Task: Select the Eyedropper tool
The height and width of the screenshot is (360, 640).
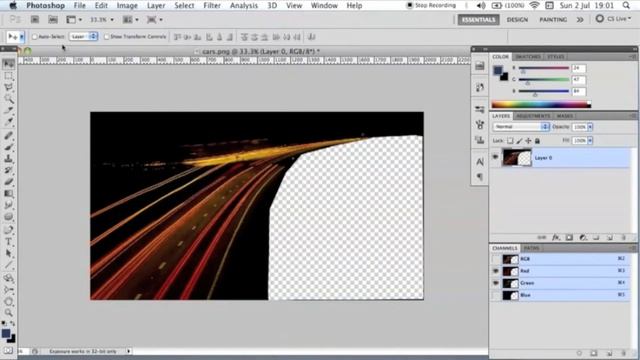Action: coord(9,122)
